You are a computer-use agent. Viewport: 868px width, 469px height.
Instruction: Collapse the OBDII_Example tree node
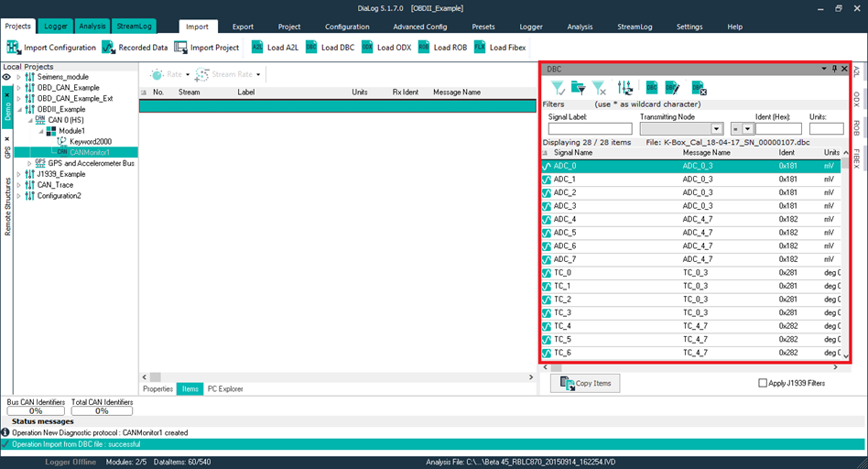(x=19, y=109)
